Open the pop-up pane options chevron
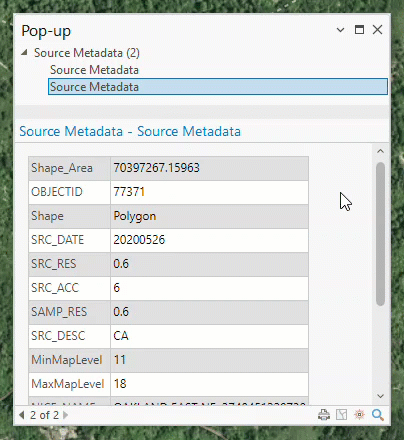 (340, 30)
